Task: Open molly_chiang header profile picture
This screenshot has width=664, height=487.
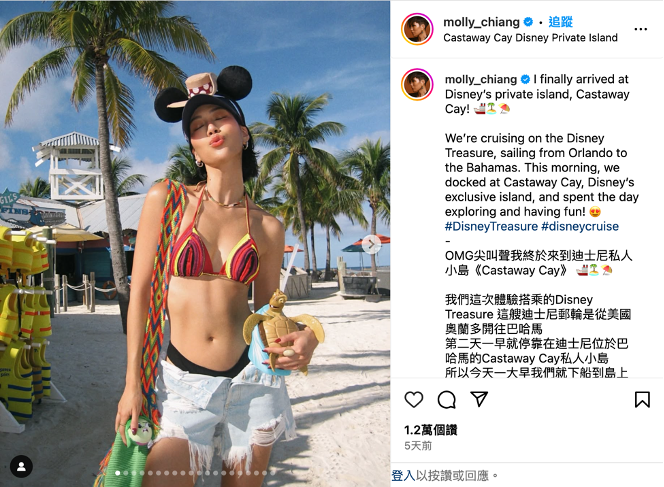Action: coord(417,29)
